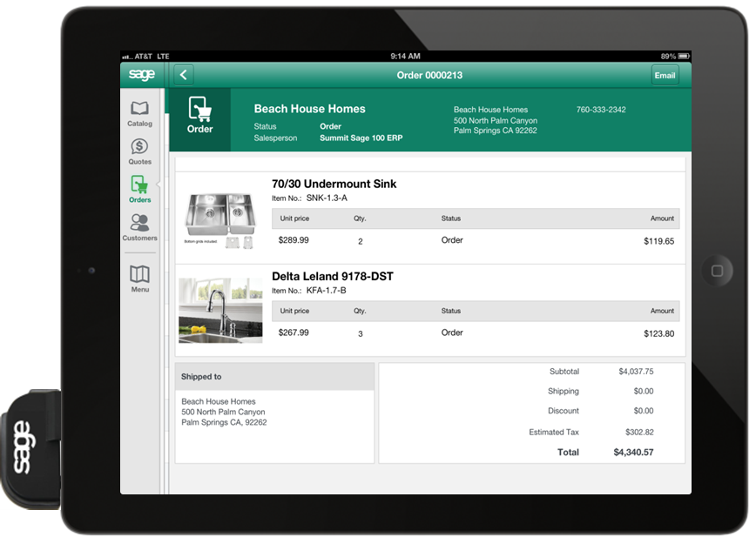
Task: Tap the Beach House Homes customer name
Action: pyautogui.click(x=309, y=109)
